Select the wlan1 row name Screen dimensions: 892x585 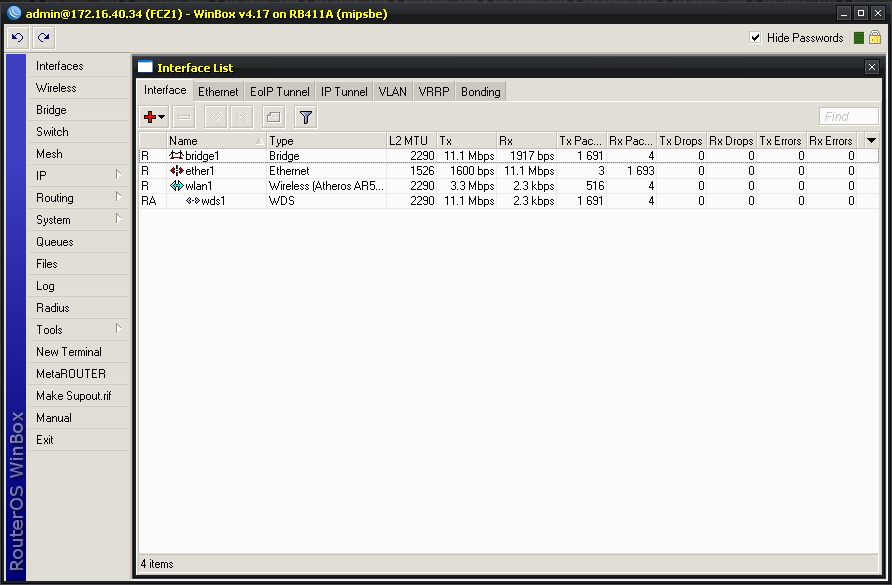199,186
